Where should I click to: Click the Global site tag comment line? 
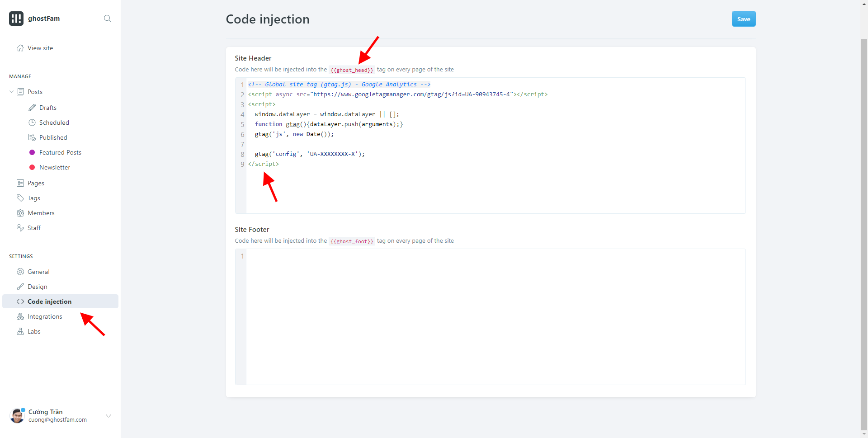[x=339, y=85]
